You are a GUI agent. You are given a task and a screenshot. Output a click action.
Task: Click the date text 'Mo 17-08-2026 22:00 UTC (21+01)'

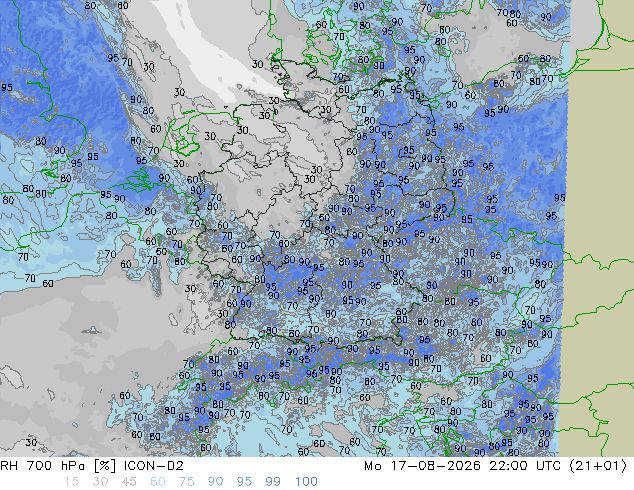coord(495,466)
